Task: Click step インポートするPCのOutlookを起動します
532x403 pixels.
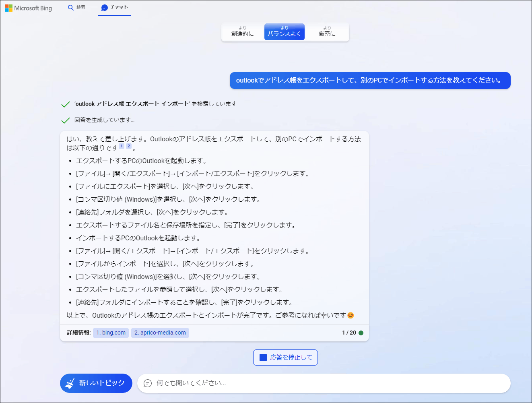Action: tap(138, 238)
